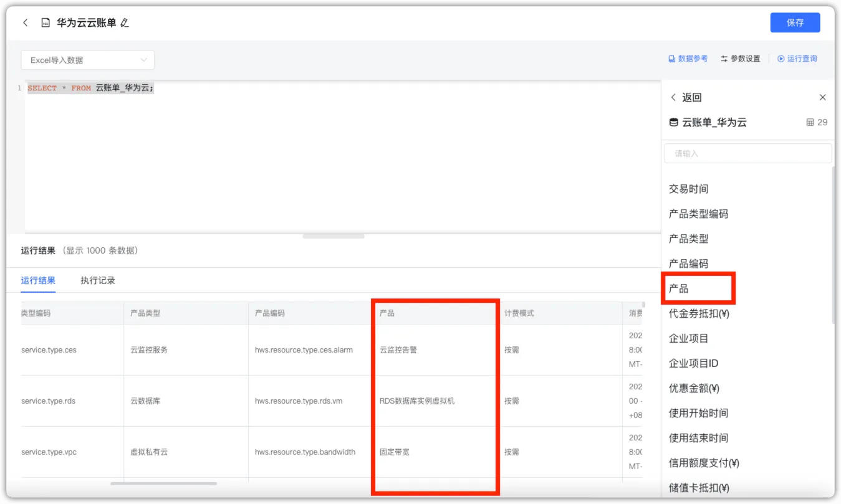Run the query via 运行查询
Image resolution: width=841 pixels, height=504 pixels.
[x=797, y=59]
